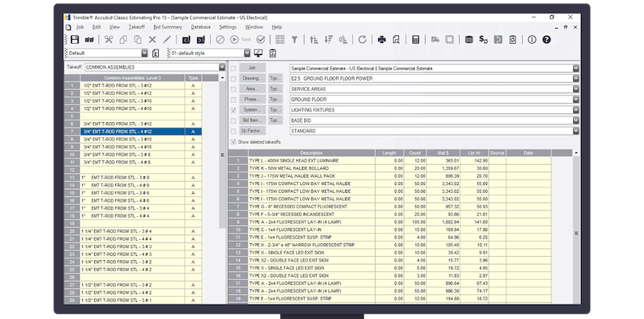This screenshot has width=644, height=319.
Task: Click the database stack icon
Action: click(x=468, y=39)
